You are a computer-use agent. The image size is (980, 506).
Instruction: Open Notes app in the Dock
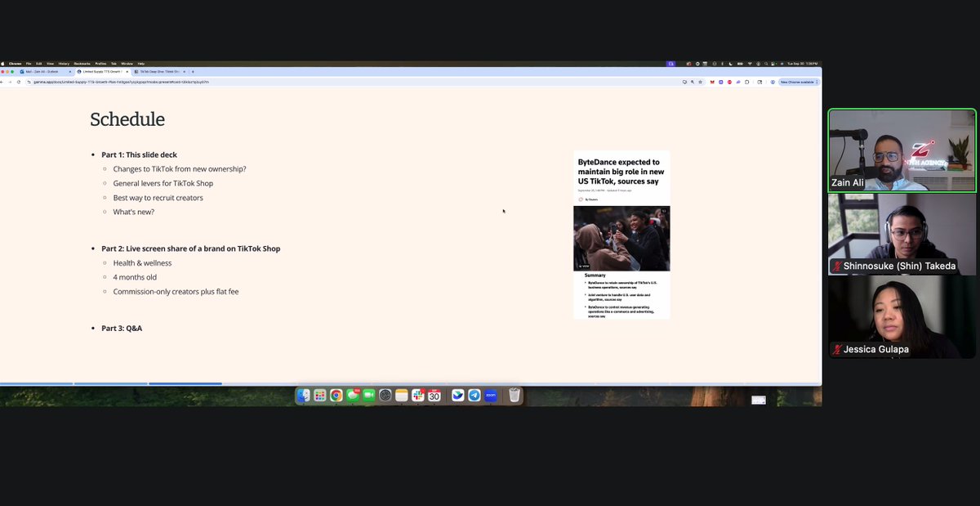[x=402, y=396]
